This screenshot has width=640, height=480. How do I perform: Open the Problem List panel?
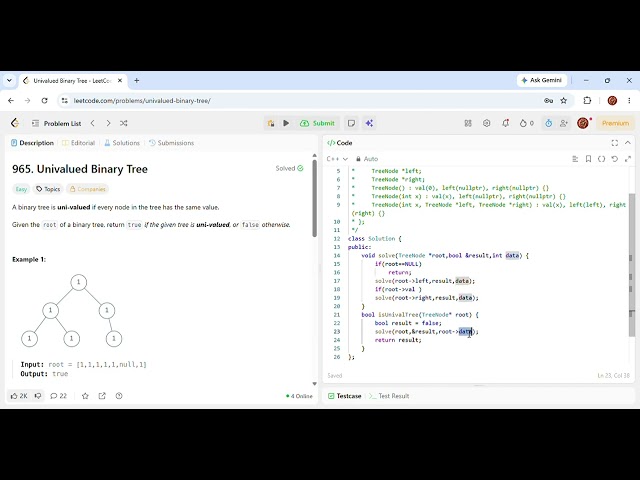57,123
